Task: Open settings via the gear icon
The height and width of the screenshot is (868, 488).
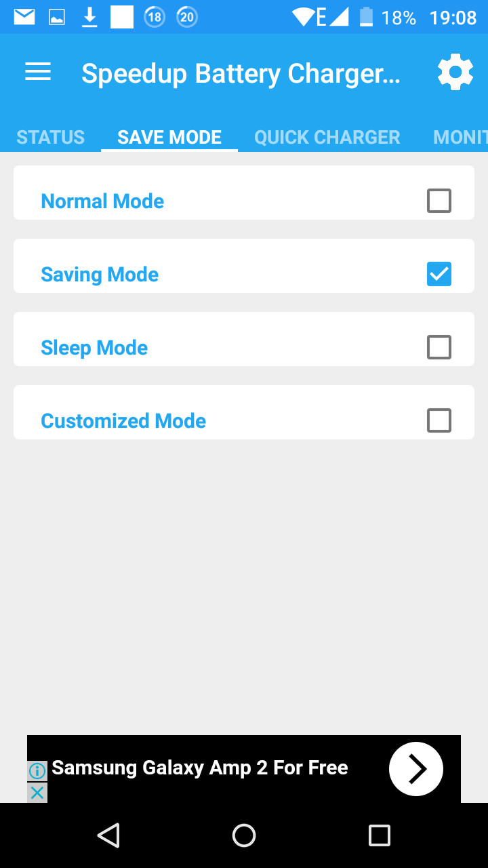Action: coord(455,72)
